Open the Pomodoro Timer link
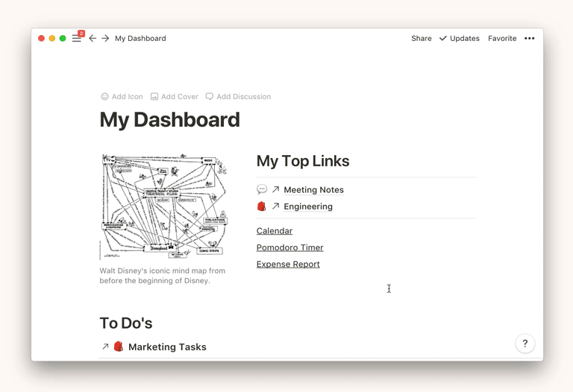Image resolution: width=573 pixels, height=392 pixels. point(289,247)
